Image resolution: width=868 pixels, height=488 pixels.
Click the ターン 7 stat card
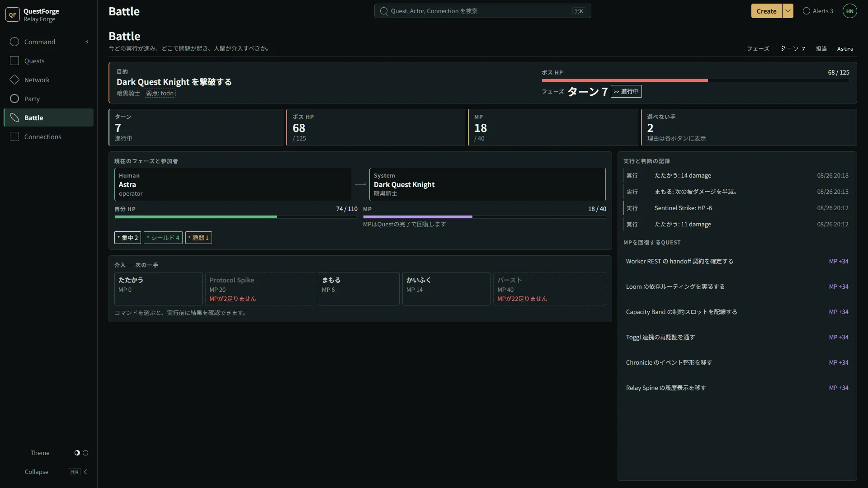[x=196, y=127]
